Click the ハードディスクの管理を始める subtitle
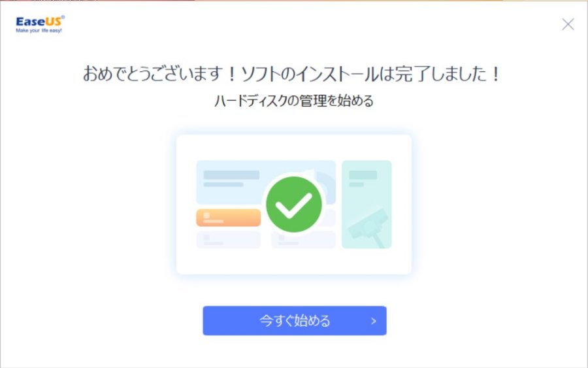Viewport: 588px width, 368px height. tap(293, 101)
